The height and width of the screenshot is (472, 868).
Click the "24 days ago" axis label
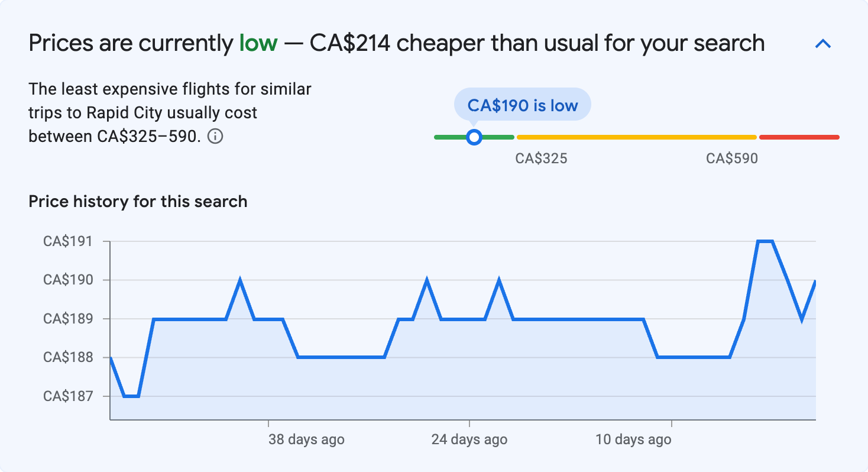click(469, 439)
